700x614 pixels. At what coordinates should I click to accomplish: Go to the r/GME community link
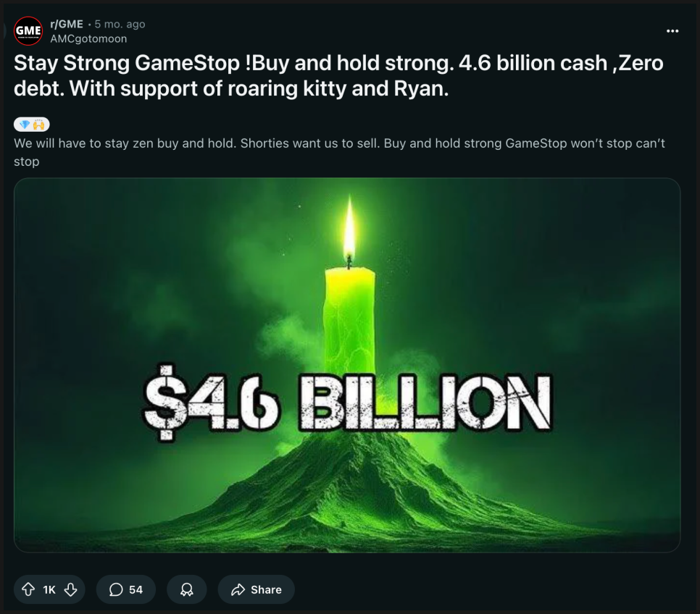67,24
